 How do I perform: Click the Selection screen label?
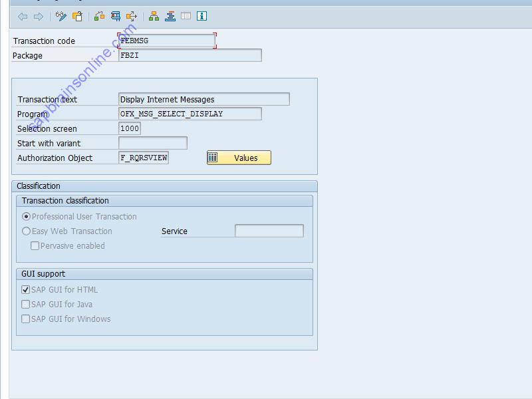(47, 129)
